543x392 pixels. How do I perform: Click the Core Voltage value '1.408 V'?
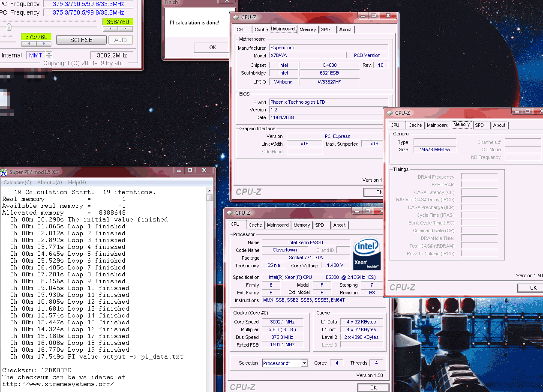pyautogui.click(x=336, y=266)
